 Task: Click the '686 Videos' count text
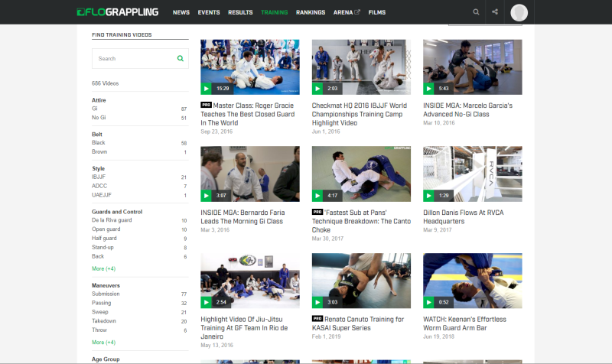pyautogui.click(x=105, y=83)
